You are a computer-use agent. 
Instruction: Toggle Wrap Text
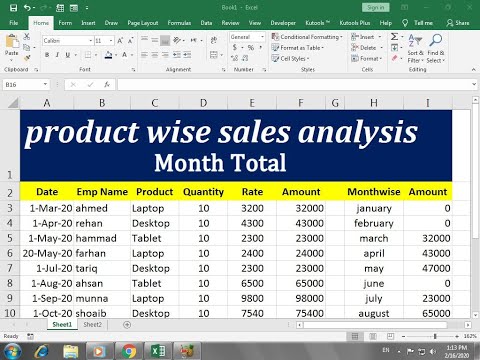[214, 40]
